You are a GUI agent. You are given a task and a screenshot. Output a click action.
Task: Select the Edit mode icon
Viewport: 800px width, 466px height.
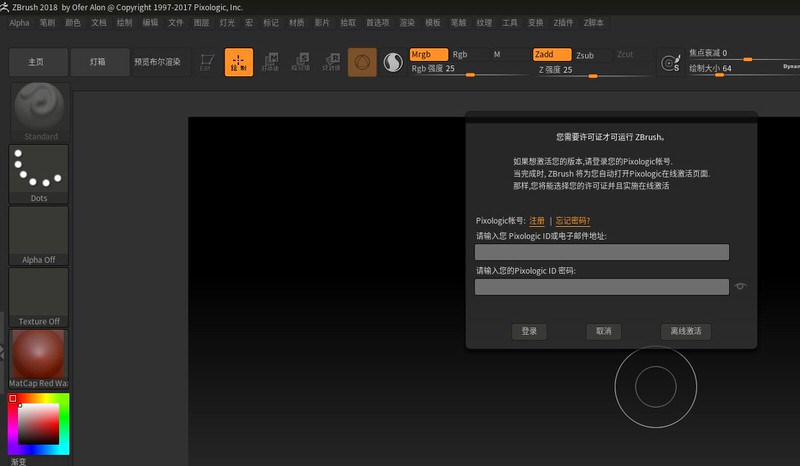coord(207,62)
